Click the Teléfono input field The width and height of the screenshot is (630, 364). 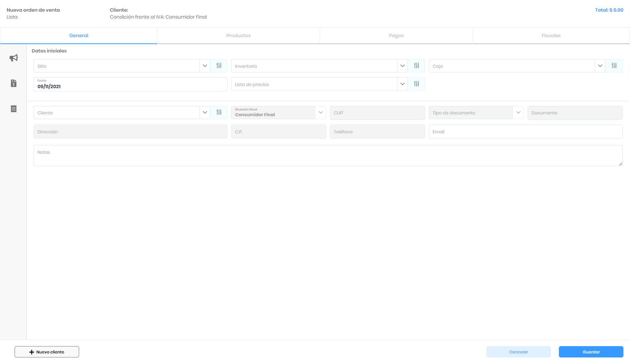377,132
